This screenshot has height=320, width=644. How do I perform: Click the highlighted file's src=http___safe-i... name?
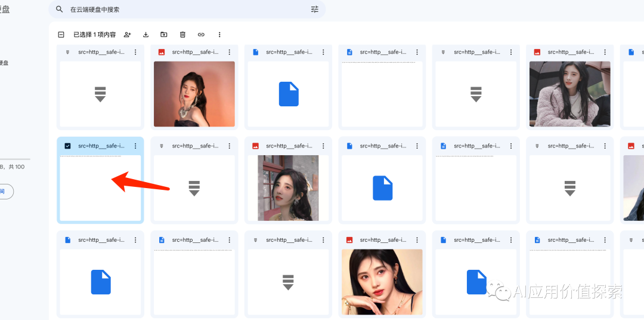[101, 146]
